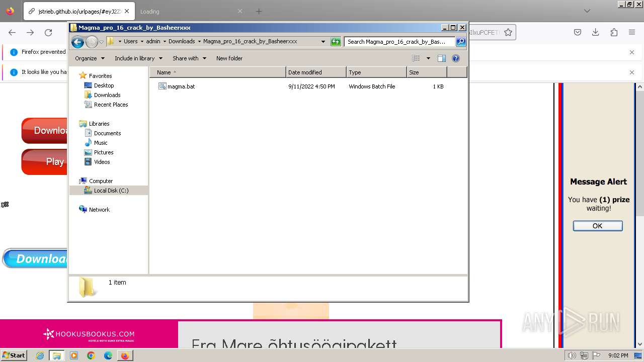The height and width of the screenshot is (362, 644).
Task: Dismiss the It looks like notification bar
Action: pos(632,72)
